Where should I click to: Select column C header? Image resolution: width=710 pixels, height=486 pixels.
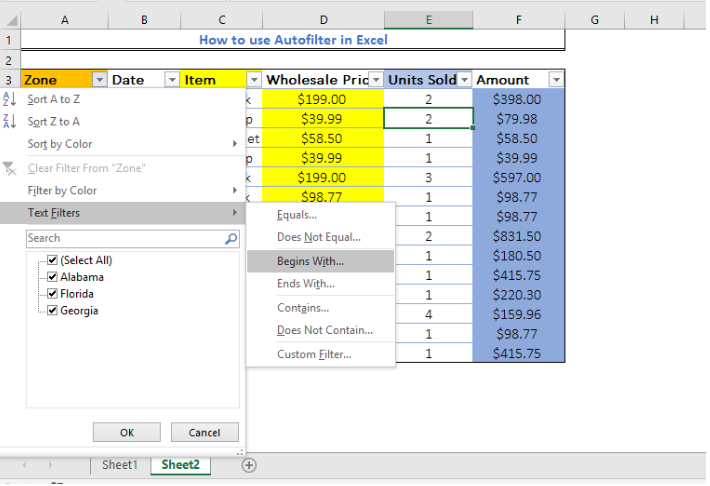221,20
